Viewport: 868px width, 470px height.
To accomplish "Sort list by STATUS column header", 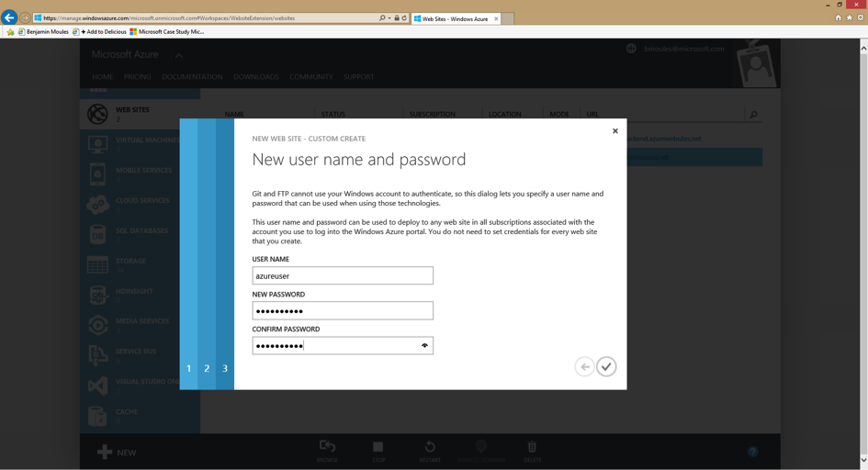I will pos(333,115).
